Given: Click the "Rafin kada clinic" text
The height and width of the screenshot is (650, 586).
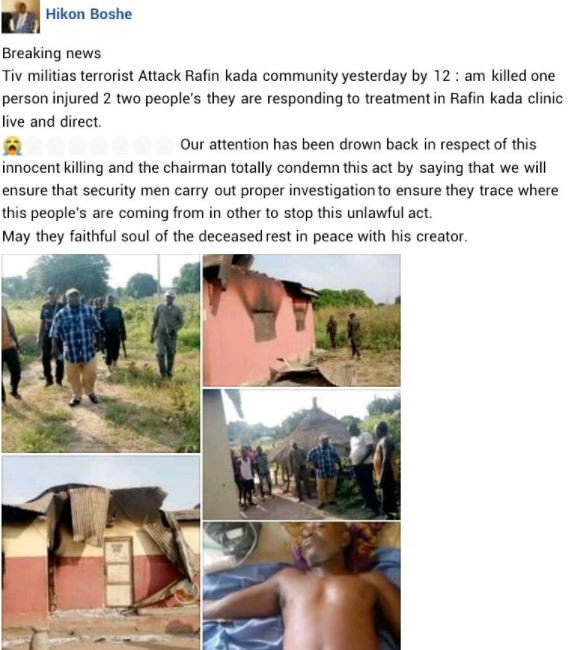Looking at the screenshot, I should click(x=506, y=99).
